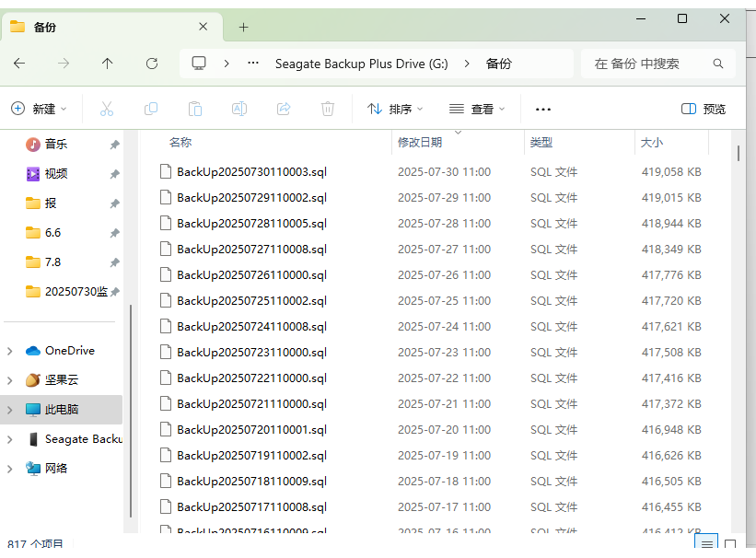Viewport: 756px width, 558px height.
Task: Click the Rename icon in toolbar
Action: coord(239,109)
